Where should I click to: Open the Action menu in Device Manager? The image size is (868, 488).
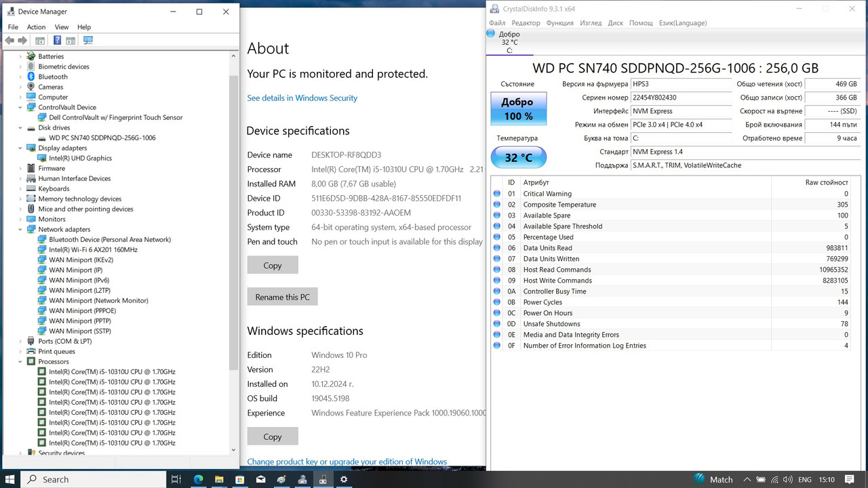pyautogui.click(x=37, y=27)
